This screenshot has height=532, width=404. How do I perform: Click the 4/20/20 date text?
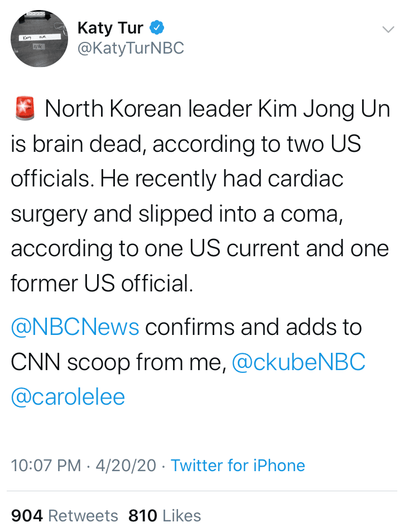(126, 465)
